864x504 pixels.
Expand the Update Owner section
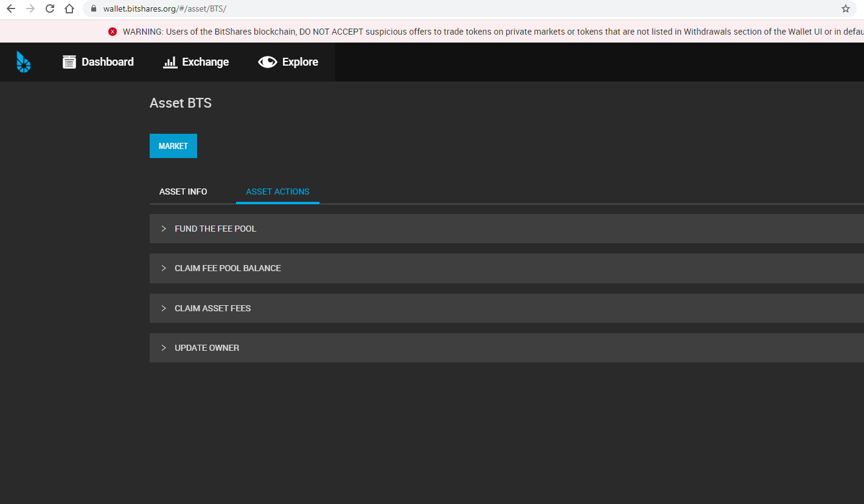507,348
